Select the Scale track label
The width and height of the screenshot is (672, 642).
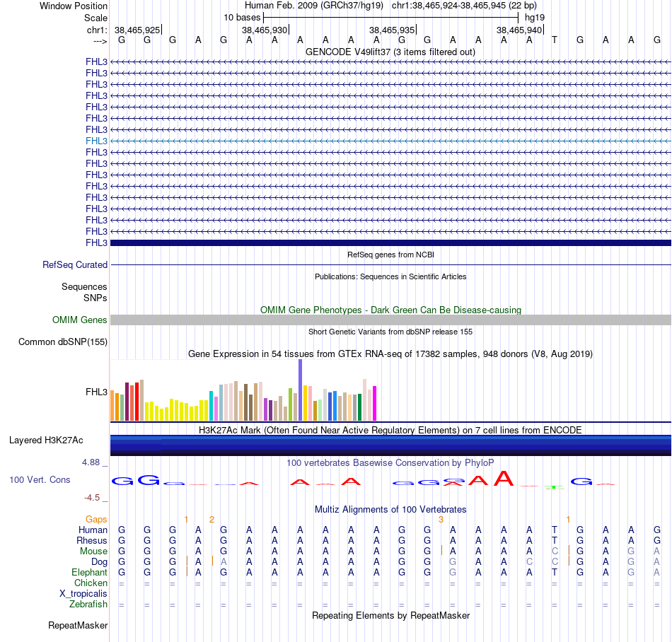pyautogui.click(x=95, y=18)
